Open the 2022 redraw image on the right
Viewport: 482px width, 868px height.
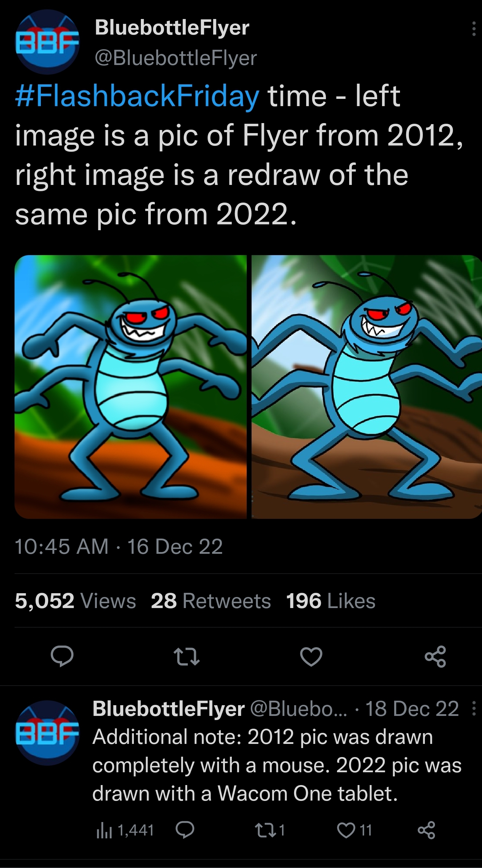click(367, 387)
